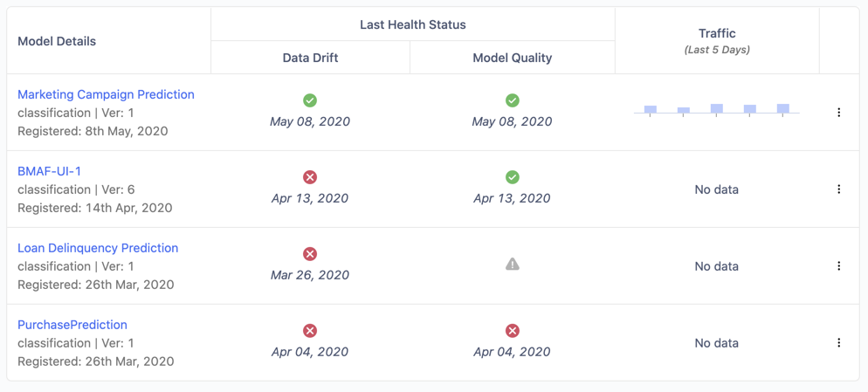The image size is (868, 392).
Task: Click green Model Quality check for Marketing Campaign
Action: (513, 100)
